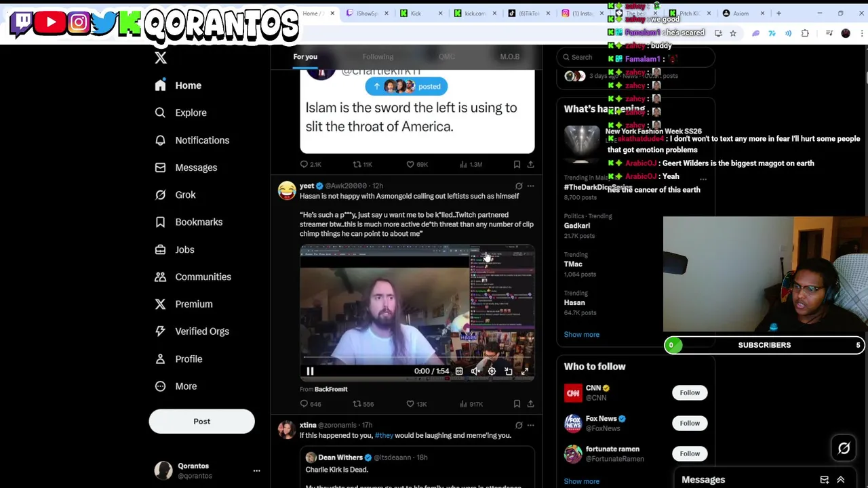Click the Post button
This screenshot has width=868, height=488.
tap(201, 422)
